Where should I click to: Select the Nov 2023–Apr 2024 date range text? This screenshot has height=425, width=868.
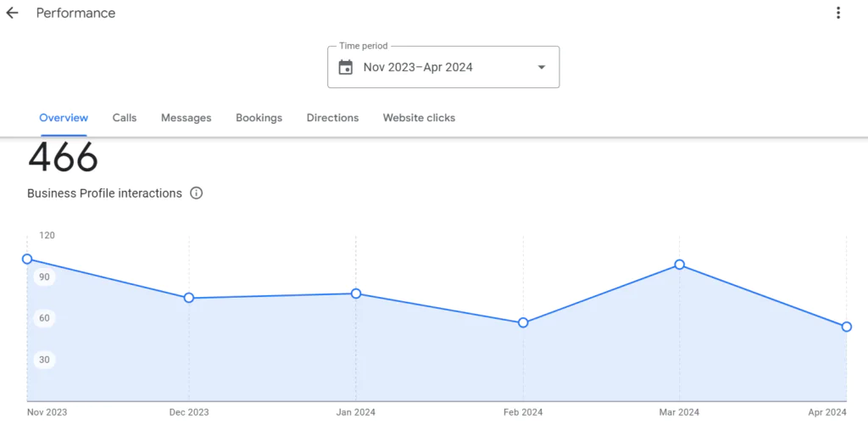coord(418,68)
